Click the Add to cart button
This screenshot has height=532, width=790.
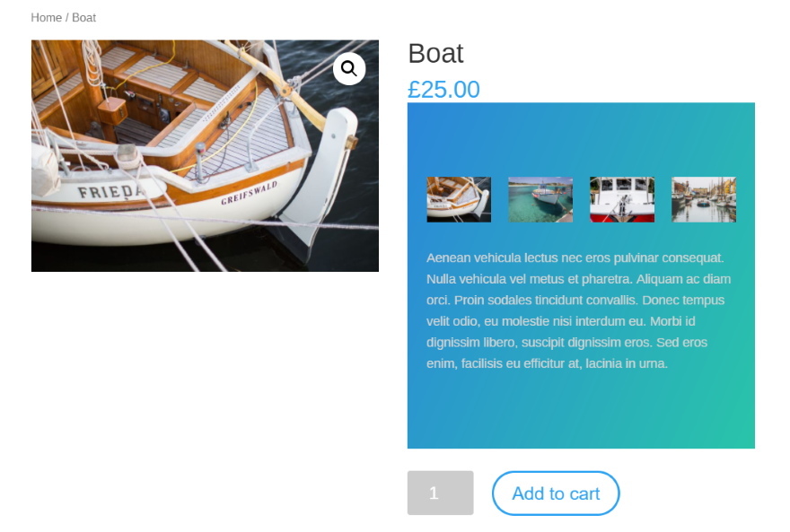[556, 493]
